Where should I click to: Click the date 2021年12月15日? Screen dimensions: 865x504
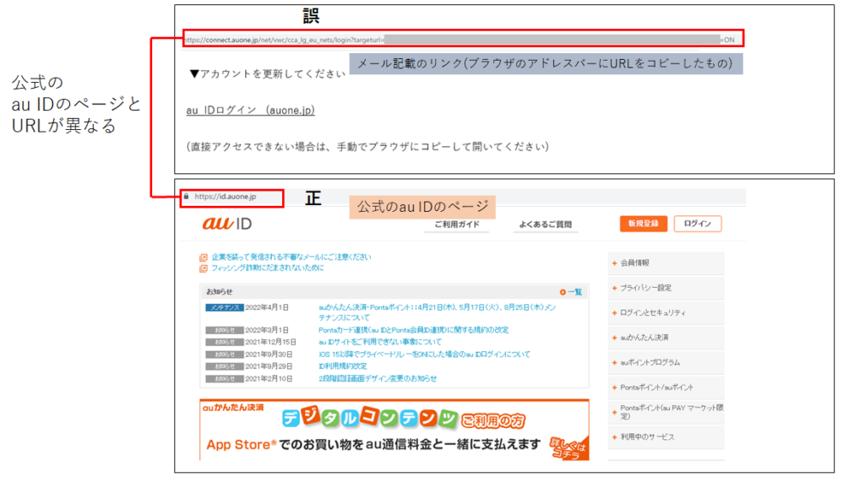click(271, 343)
